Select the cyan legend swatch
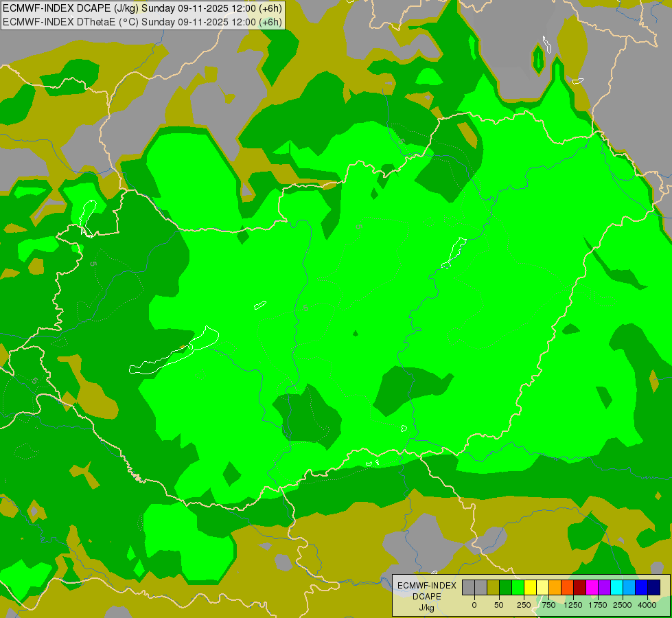 pos(616,587)
